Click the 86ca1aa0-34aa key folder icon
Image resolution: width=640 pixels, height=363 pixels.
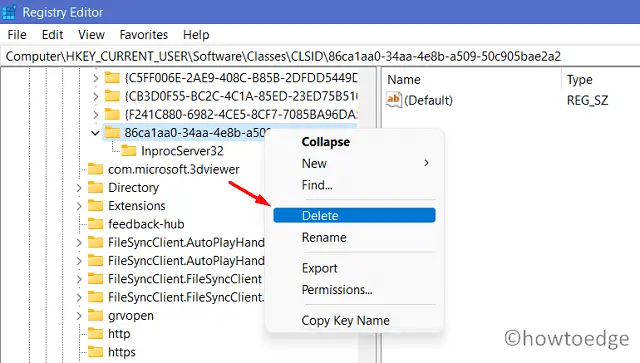(x=112, y=132)
